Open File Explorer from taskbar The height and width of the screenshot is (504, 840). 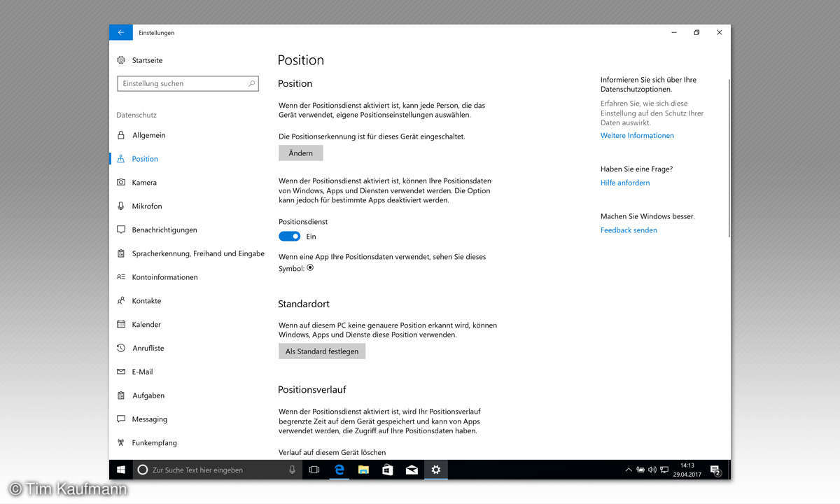coord(363,470)
